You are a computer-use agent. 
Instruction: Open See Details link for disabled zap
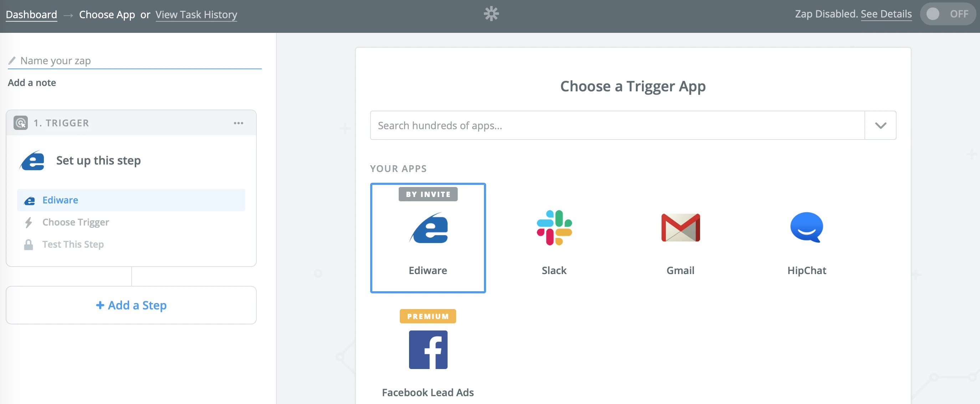pos(886,14)
